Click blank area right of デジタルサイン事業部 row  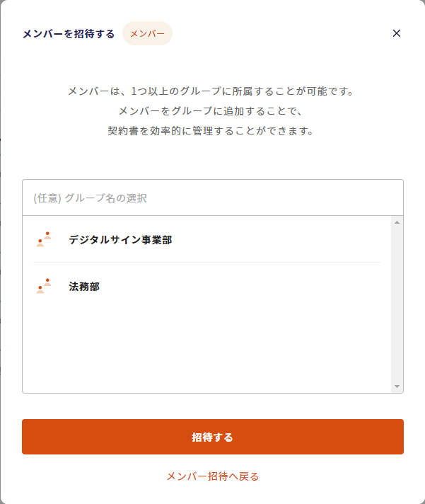click(276, 239)
